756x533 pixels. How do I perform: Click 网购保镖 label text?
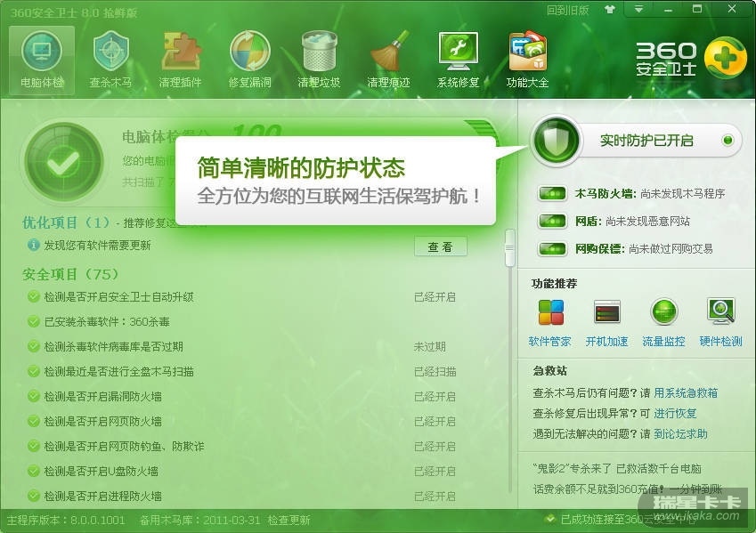pyautogui.click(x=599, y=248)
